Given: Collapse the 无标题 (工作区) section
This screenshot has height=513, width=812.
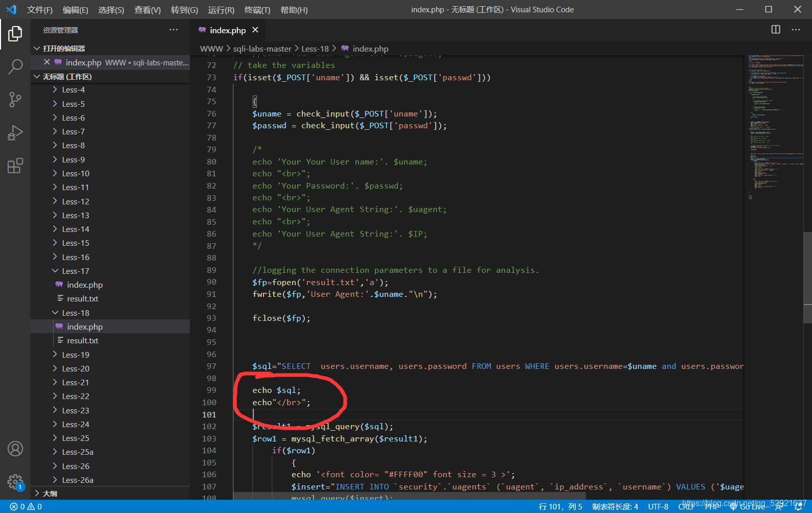Looking at the screenshot, I should click(110, 77).
